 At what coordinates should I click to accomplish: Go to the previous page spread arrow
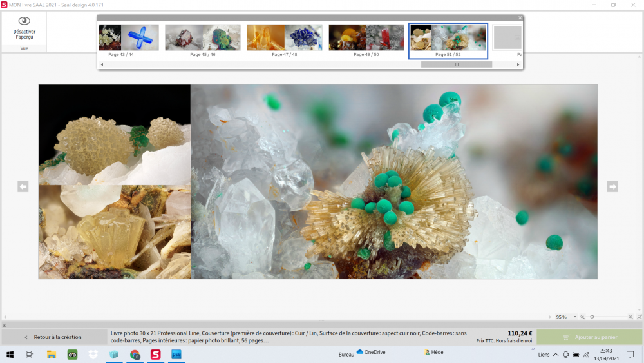(x=23, y=186)
